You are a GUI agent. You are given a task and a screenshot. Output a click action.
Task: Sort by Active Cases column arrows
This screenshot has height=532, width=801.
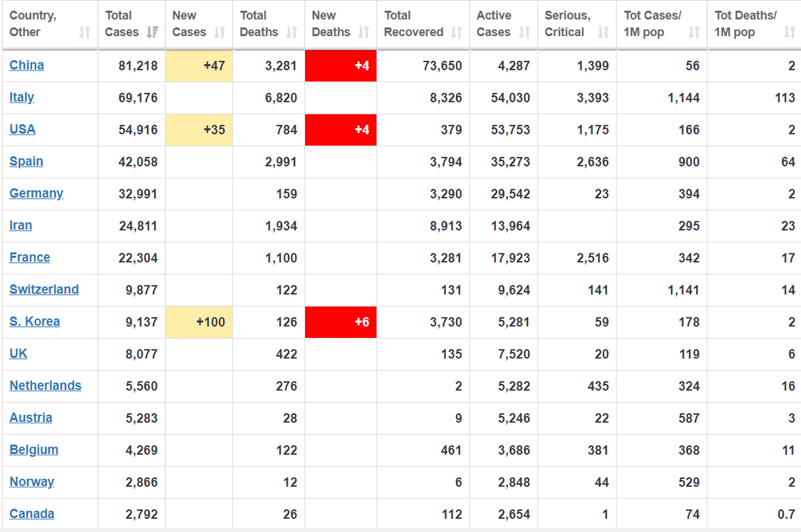(x=524, y=32)
